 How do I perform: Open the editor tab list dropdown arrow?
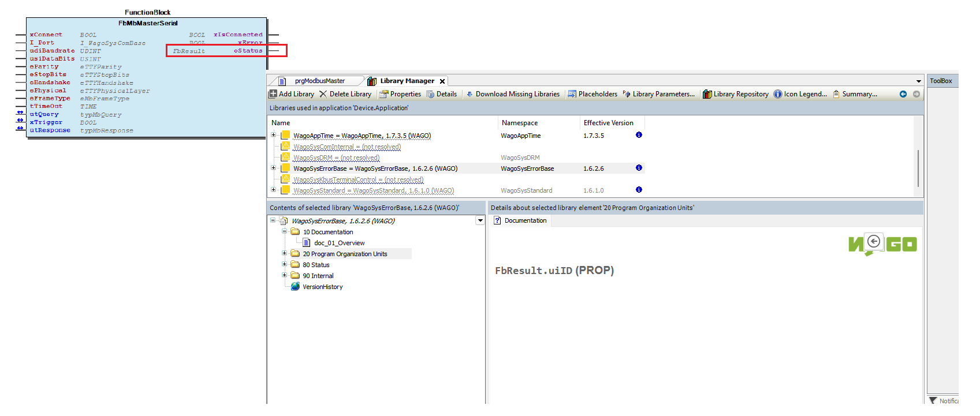(x=919, y=81)
